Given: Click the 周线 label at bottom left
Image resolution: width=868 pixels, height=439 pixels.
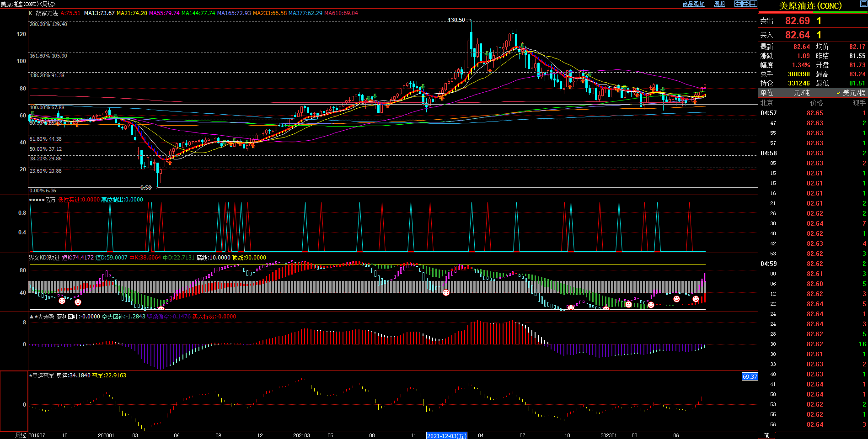Looking at the screenshot, I should [21, 435].
